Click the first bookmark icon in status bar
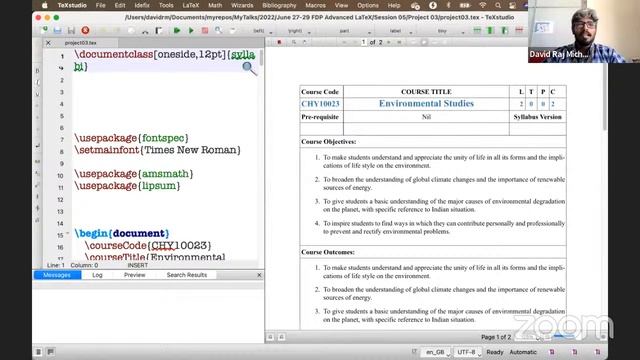 (x=552, y=352)
